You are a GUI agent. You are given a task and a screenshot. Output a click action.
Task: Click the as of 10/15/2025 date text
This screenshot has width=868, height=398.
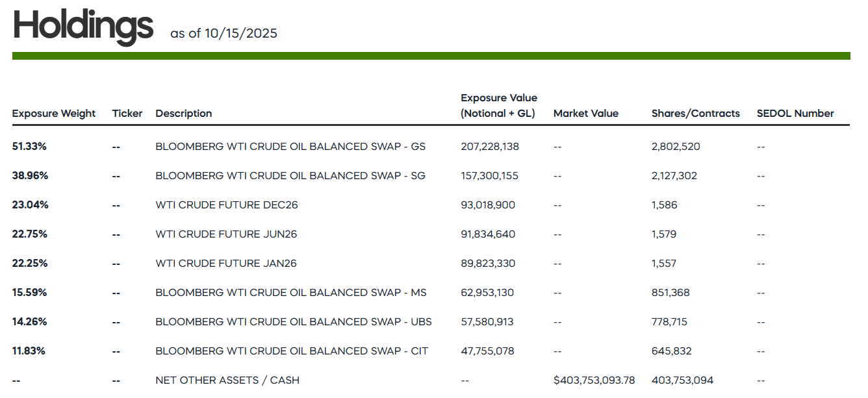click(x=223, y=33)
